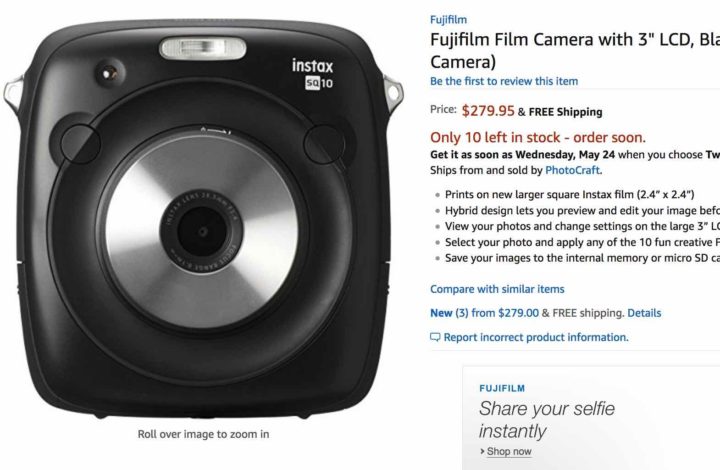Viewport: 720px width, 470px height.
Task: Click the report speech bubble icon
Action: [435, 337]
